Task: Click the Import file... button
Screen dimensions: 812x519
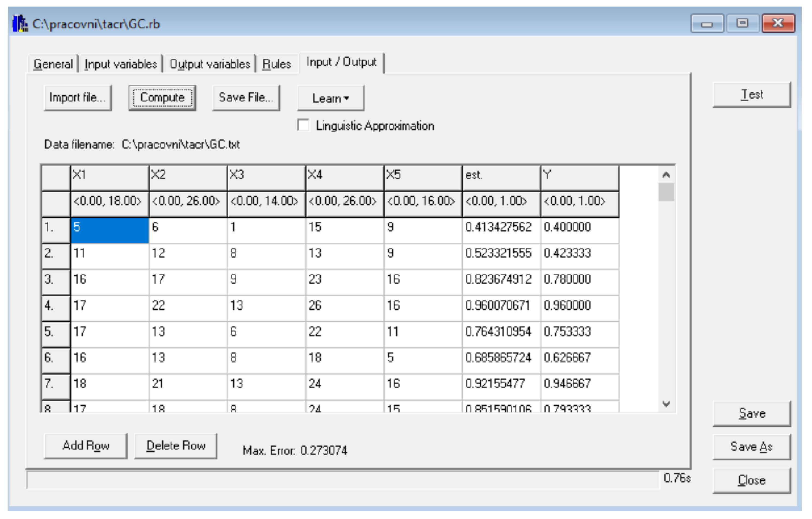Action: (x=78, y=98)
